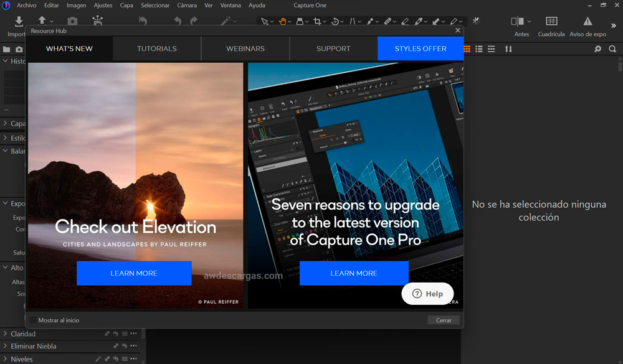This screenshot has height=364, width=623.
Task: Select the pointer selection tool
Action: point(265,21)
